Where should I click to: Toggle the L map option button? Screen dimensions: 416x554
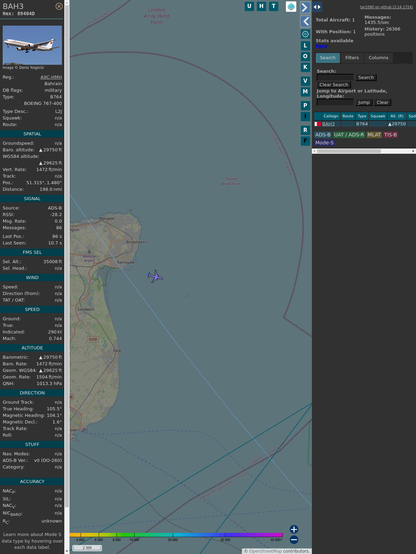tap(305, 46)
